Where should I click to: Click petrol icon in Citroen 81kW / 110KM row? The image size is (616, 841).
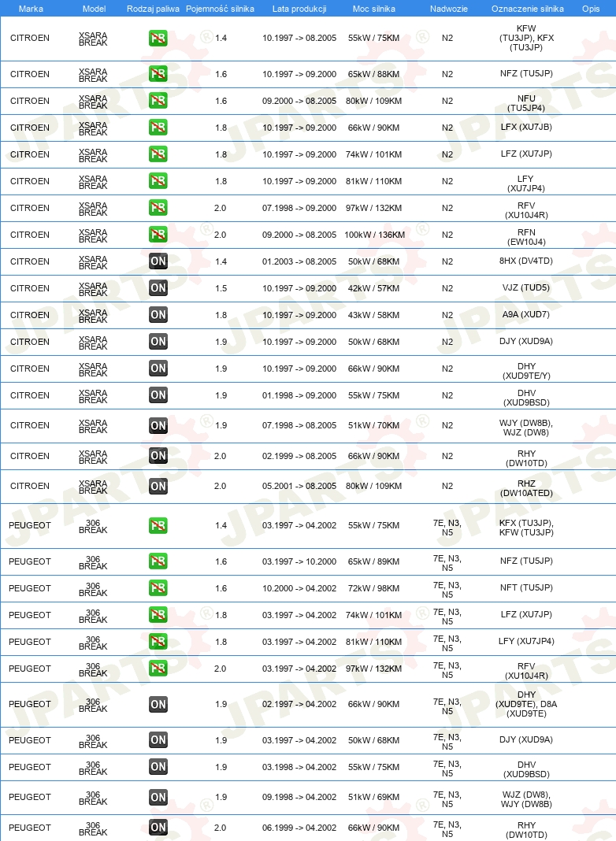(x=158, y=181)
